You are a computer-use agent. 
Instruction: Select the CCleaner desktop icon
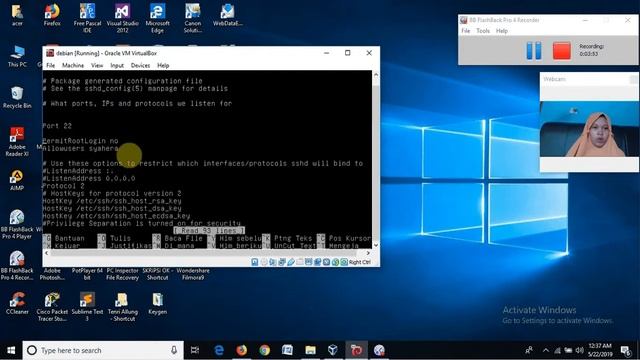pyautogui.click(x=17, y=303)
